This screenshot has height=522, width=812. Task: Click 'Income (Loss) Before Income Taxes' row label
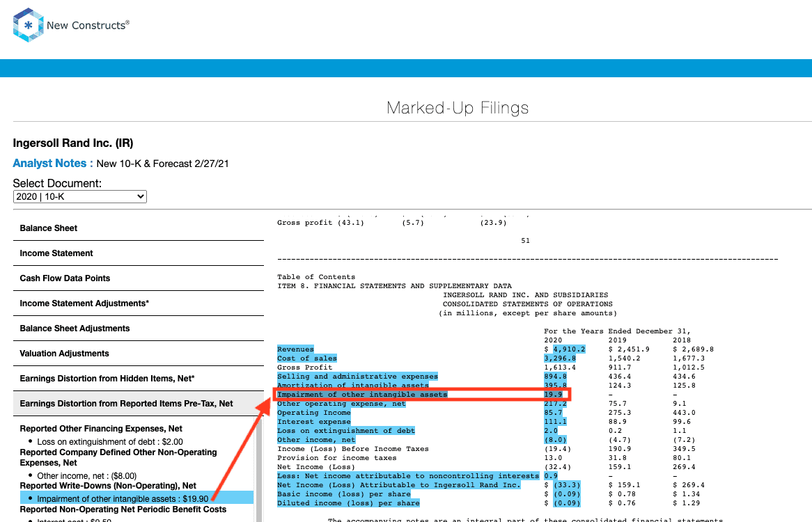pos(352,448)
